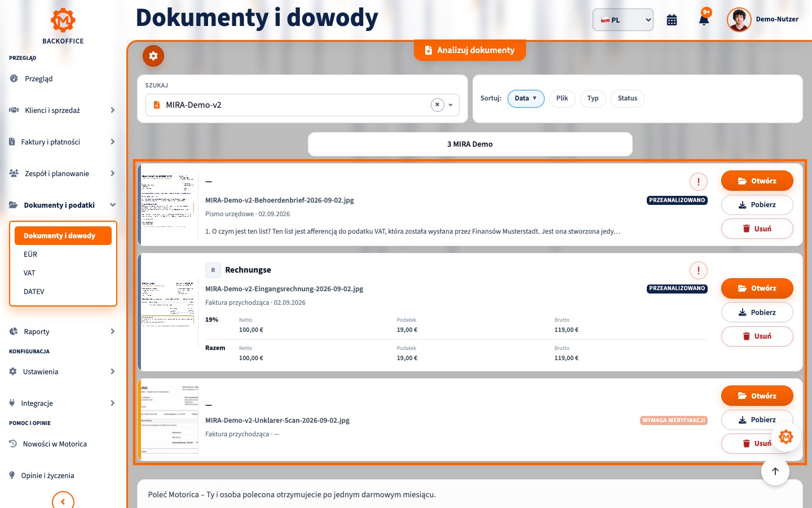Click the Analizuj dokumenty button
The width and height of the screenshot is (812, 508).
click(470, 50)
